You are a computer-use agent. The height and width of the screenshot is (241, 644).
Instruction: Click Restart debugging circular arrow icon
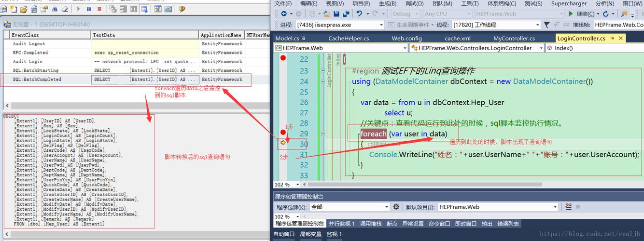click(606, 14)
